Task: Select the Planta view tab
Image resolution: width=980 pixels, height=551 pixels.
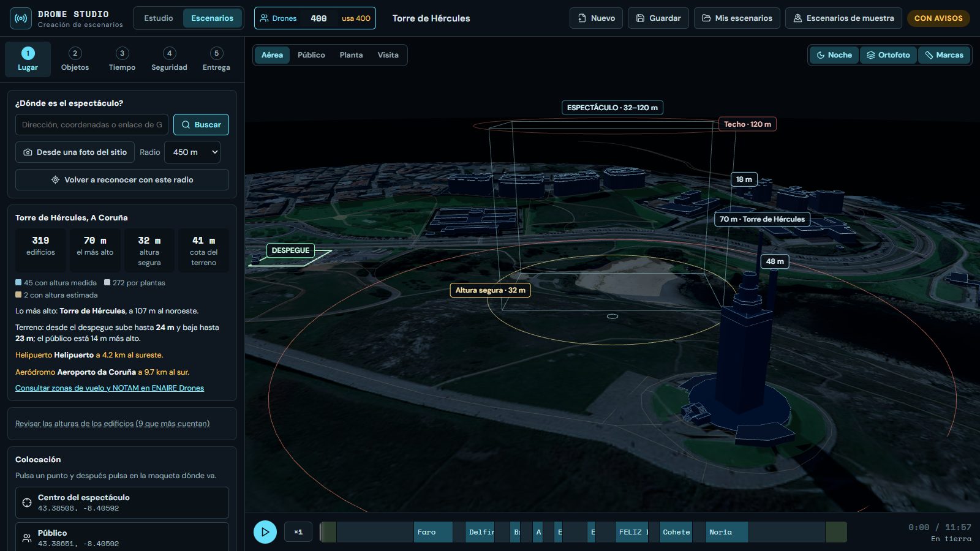Action: pyautogui.click(x=351, y=55)
